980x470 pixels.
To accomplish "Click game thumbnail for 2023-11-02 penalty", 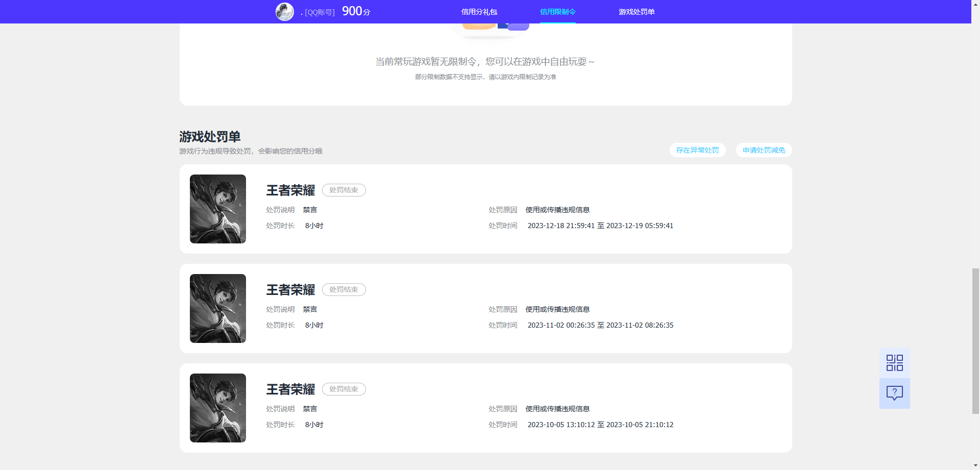I will (218, 308).
